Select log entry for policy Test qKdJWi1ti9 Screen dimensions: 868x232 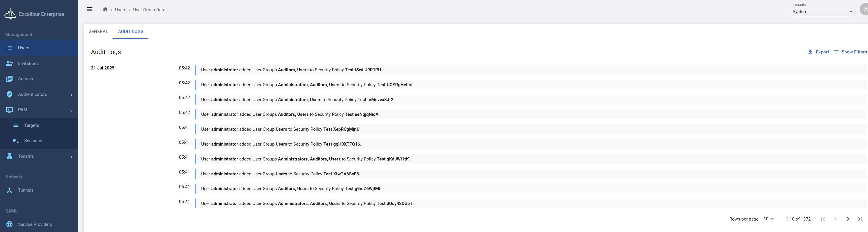pyautogui.click(x=531, y=159)
